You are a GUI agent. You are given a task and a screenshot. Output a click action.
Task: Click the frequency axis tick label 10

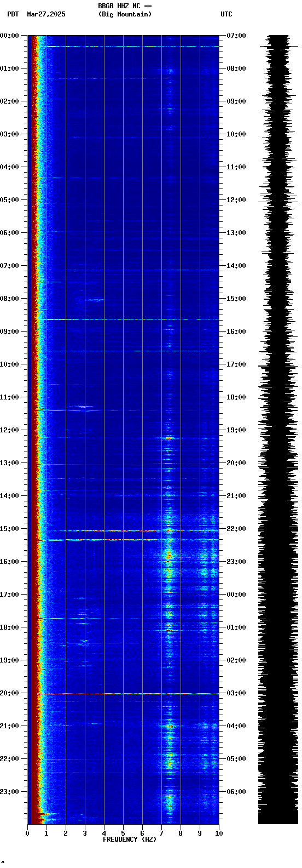pos(219,833)
